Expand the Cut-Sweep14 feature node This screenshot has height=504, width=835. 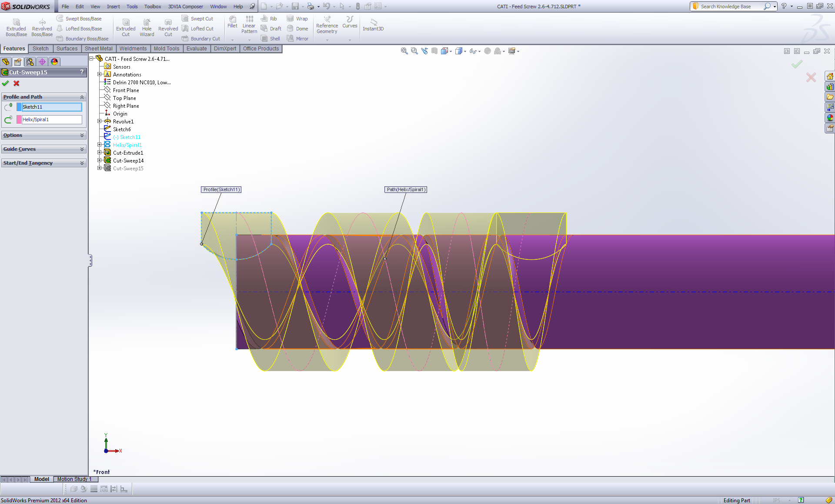pyautogui.click(x=100, y=160)
